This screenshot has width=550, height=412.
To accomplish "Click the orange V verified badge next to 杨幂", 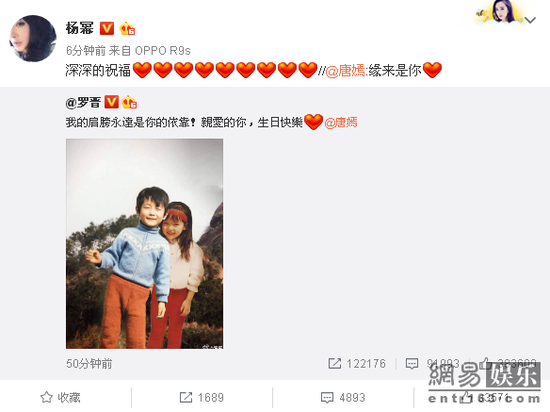I will 107,28.
